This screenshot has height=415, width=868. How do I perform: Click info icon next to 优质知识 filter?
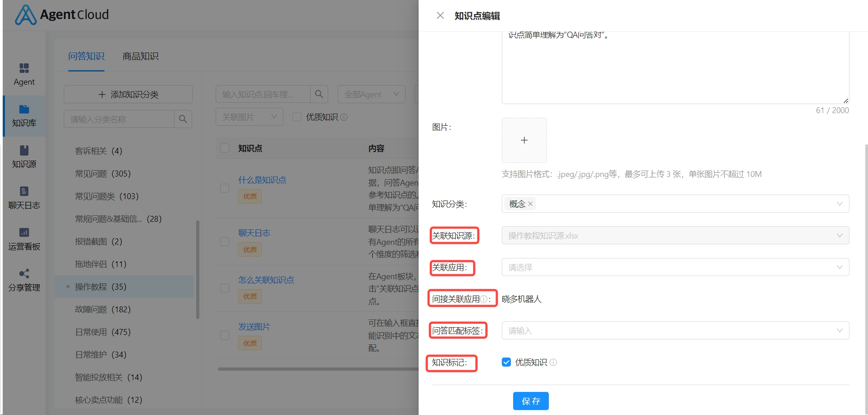pyautogui.click(x=344, y=117)
